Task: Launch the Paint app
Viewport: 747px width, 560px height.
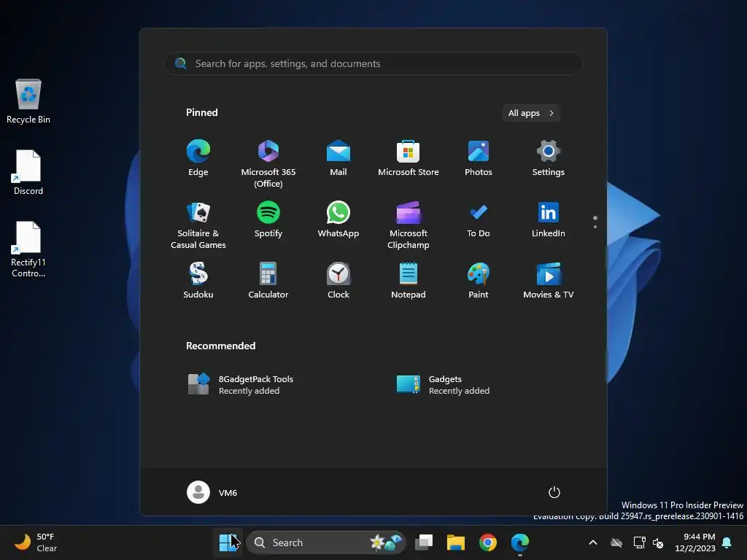Action: point(479,281)
